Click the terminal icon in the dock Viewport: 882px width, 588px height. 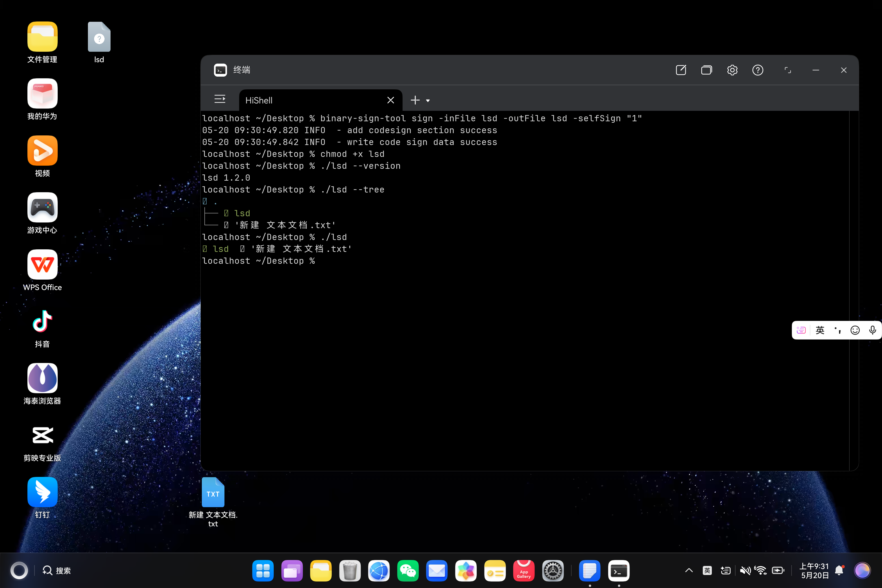619,571
